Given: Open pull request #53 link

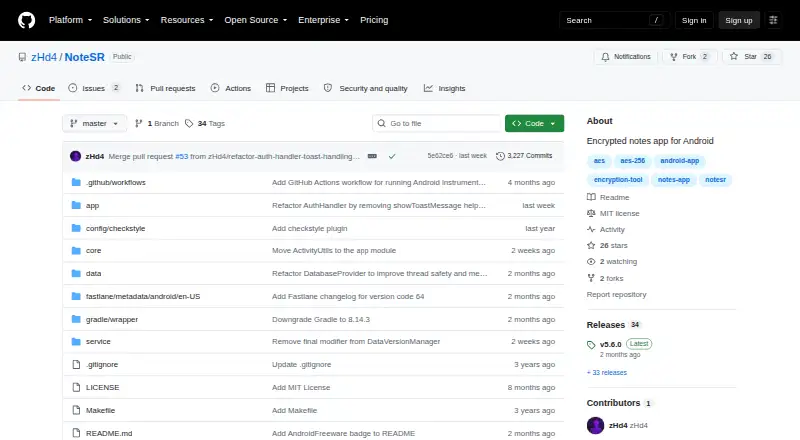Looking at the screenshot, I should (182, 156).
